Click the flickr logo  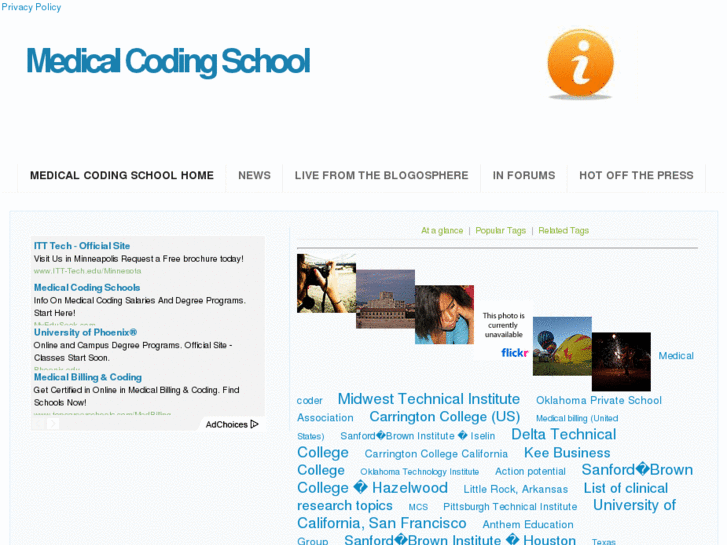tap(515, 353)
